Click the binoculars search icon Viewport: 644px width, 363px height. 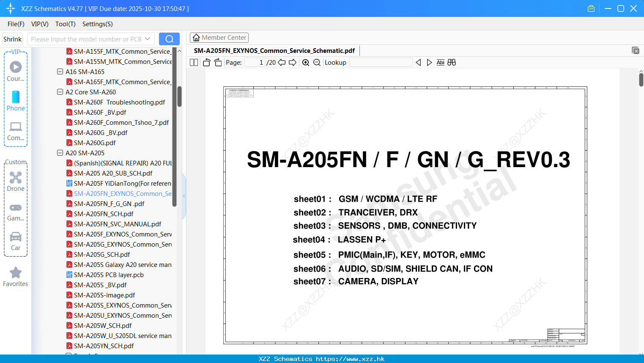452,63
